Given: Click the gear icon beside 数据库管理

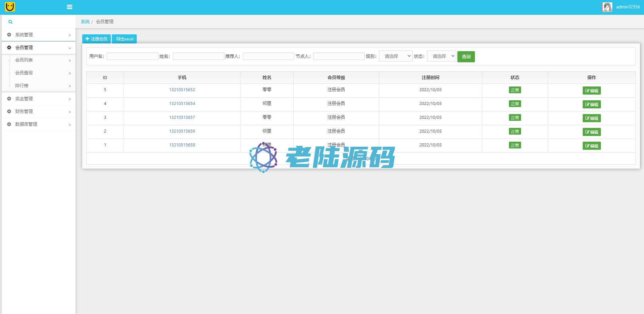Looking at the screenshot, I should pos(9,124).
